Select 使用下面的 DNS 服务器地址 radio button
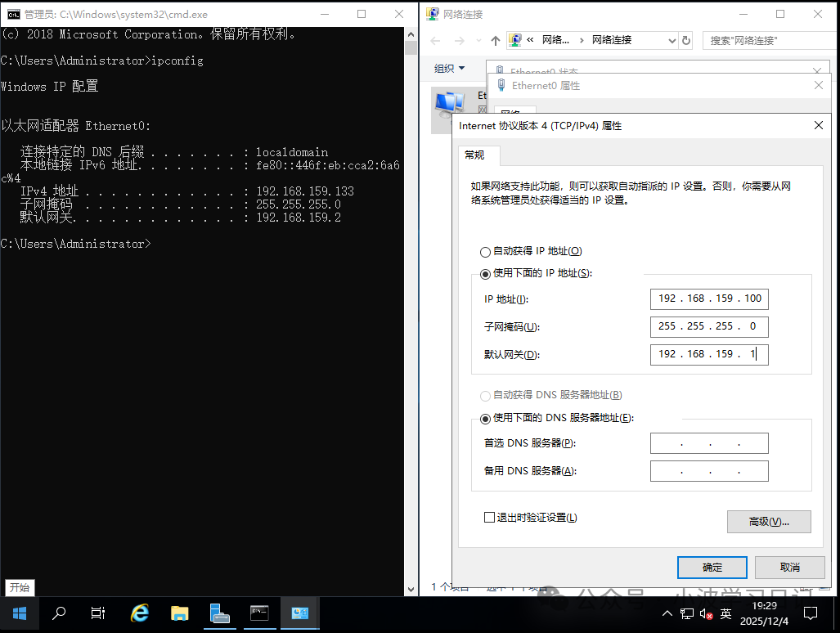Image resolution: width=840 pixels, height=633 pixels. 485,419
